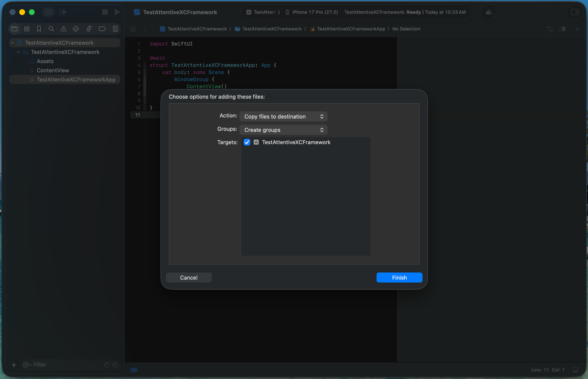Click TestAttentiveXCFrameworkApp in jump bar
Screen dimensions: 588x379
[348, 29]
